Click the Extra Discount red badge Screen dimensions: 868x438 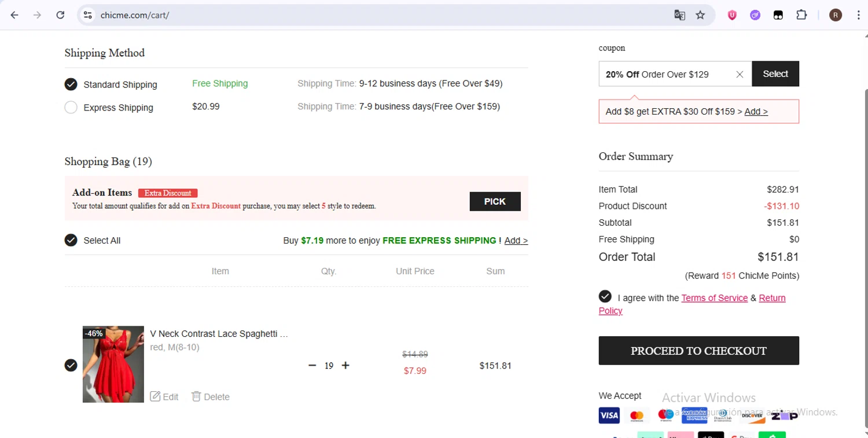click(x=168, y=193)
